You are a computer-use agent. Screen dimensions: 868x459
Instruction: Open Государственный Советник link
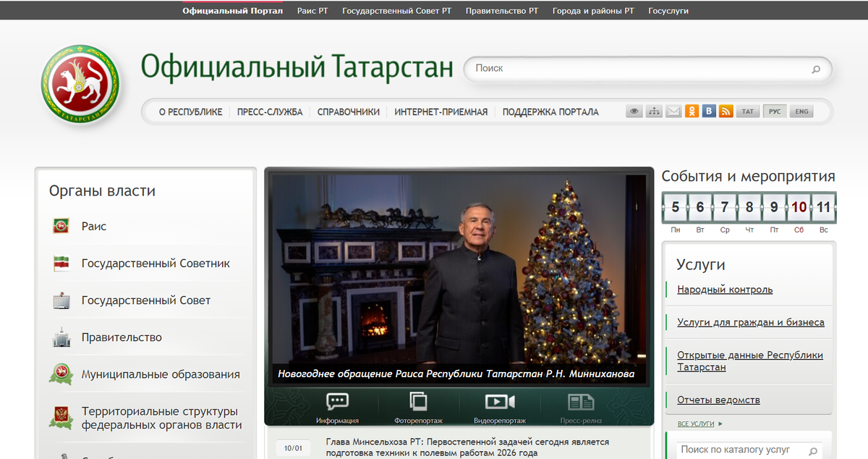coord(156,264)
